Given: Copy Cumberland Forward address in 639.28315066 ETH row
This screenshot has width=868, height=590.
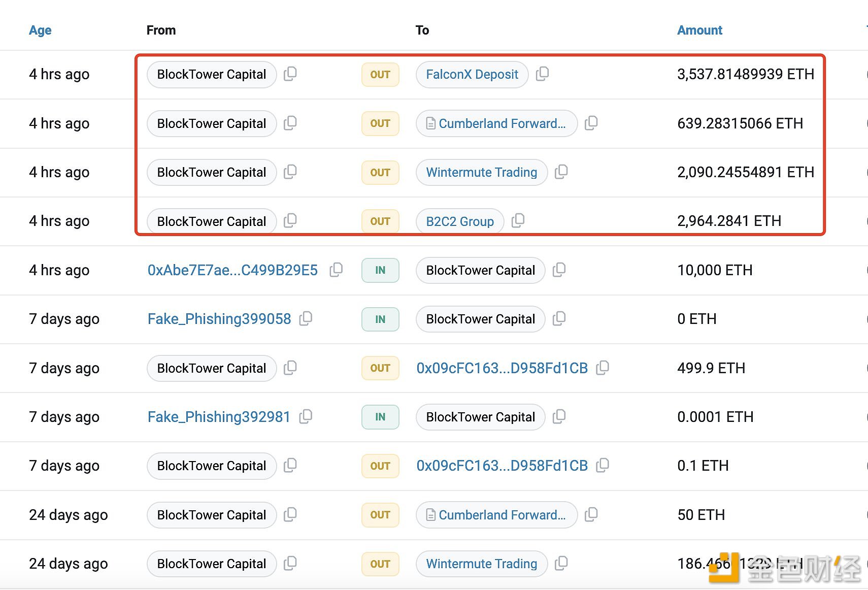Looking at the screenshot, I should pos(591,123).
